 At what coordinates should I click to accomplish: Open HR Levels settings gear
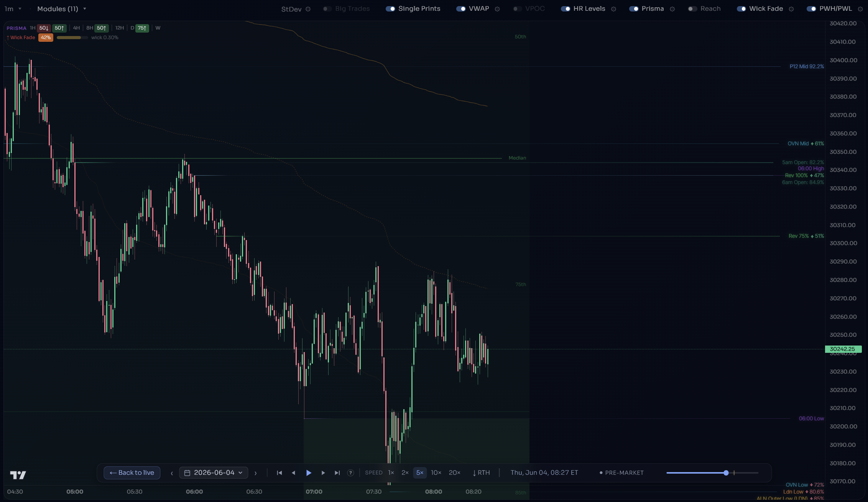point(613,9)
